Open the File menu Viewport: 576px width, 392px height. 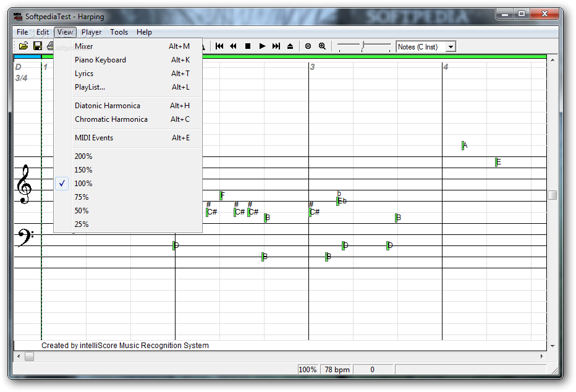[22, 32]
